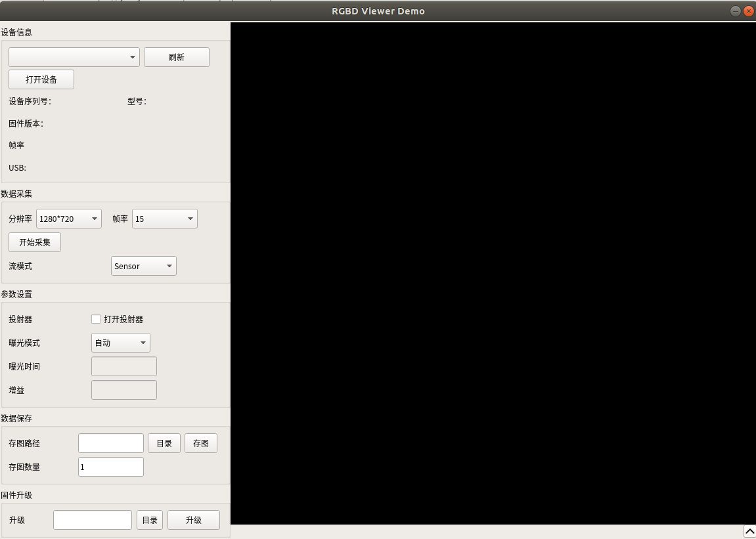
Task: Click the 目录 button in 固件升级 section
Action: [149, 519]
